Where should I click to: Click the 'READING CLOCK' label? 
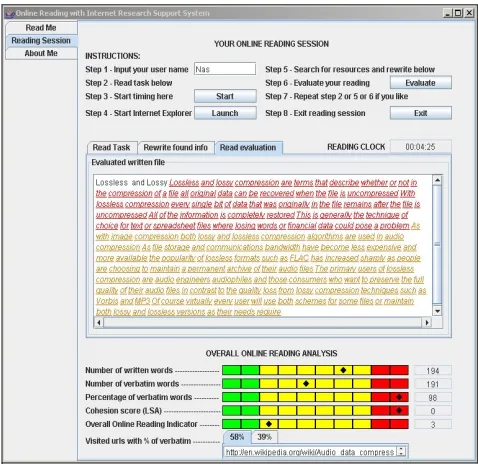[356, 147]
